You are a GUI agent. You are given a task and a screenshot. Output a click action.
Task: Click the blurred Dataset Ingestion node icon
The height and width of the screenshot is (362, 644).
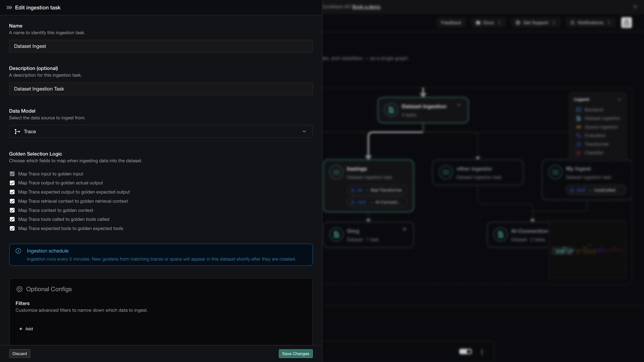pos(391,110)
